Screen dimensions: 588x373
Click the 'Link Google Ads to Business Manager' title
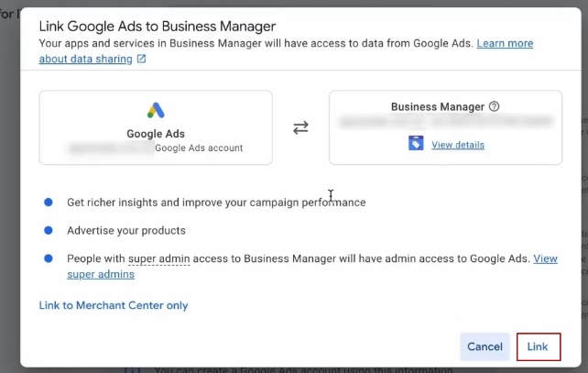[x=158, y=26]
